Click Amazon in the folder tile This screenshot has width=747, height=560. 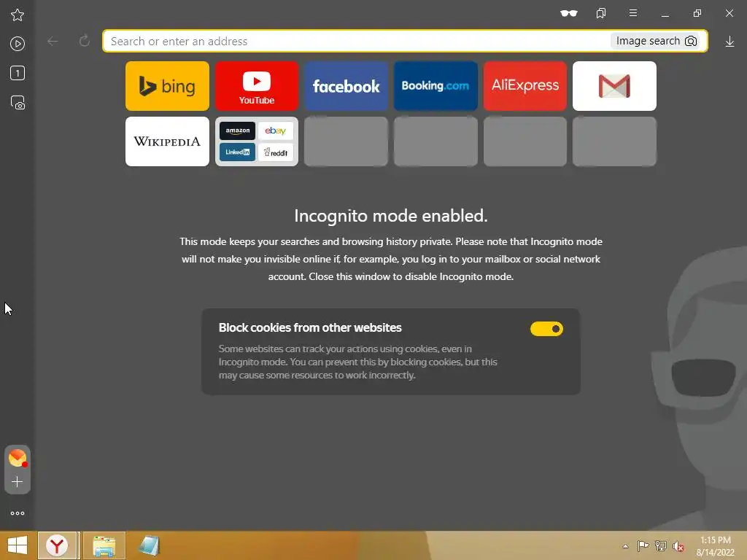pos(237,131)
